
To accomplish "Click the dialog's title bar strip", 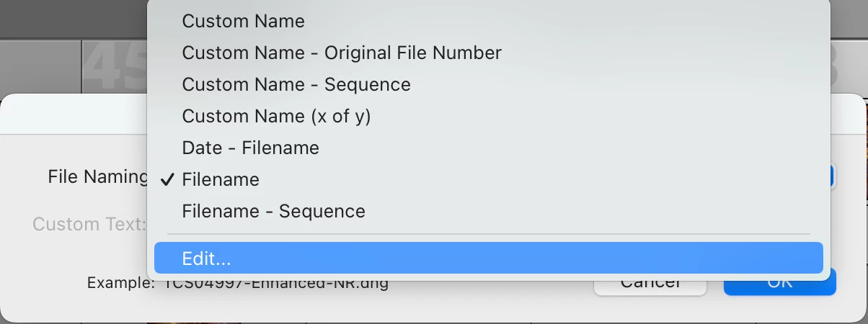I will [x=72, y=114].
